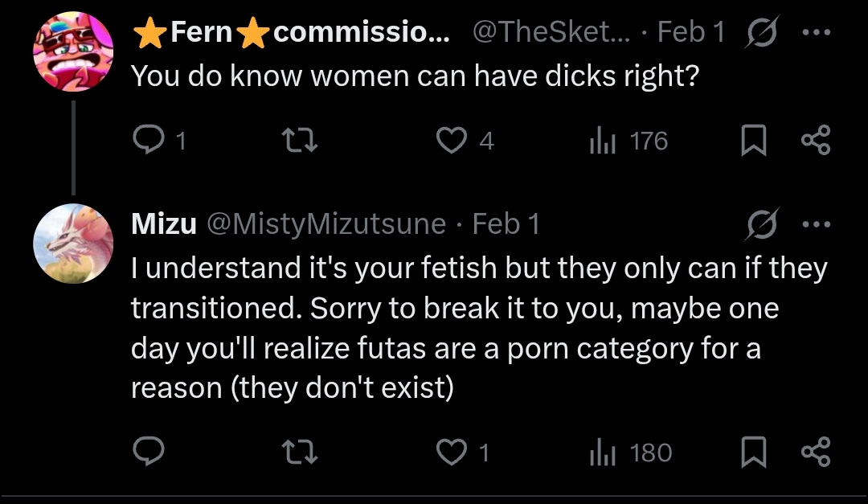868x504 pixels.
Task: Repost Mizu's tweet
Action: pyautogui.click(x=301, y=453)
